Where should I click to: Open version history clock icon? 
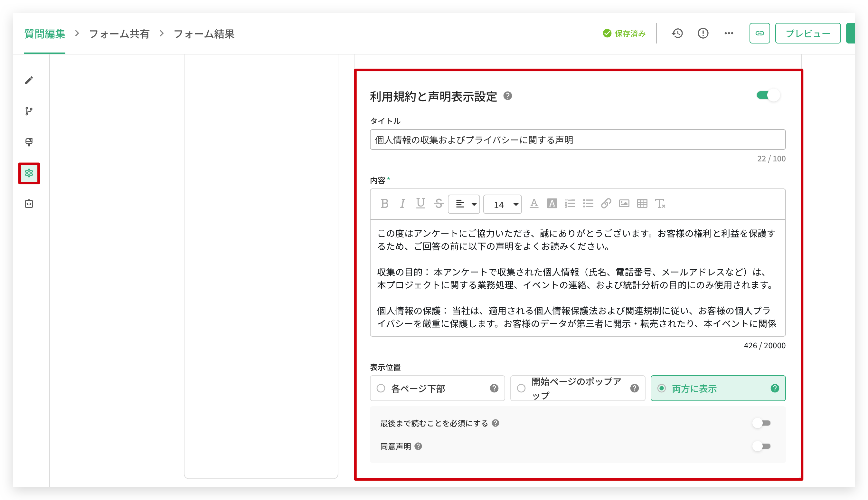coord(677,33)
